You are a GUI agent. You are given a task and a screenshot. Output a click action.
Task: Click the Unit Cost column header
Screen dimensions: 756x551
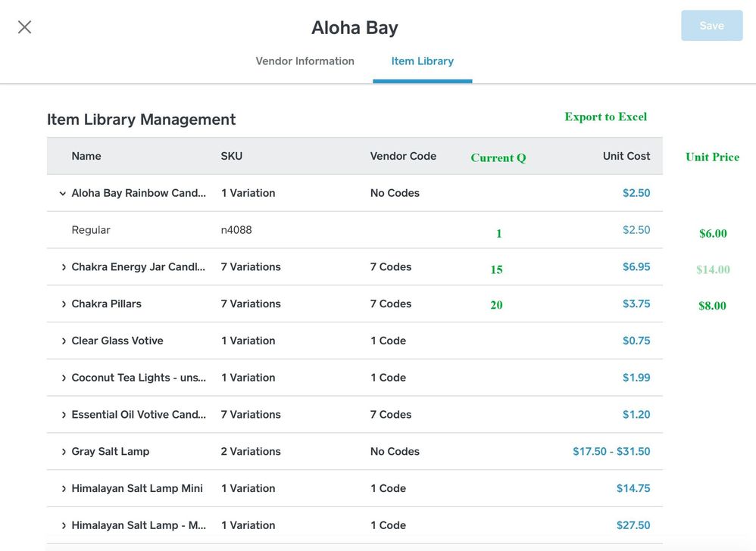point(626,156)
